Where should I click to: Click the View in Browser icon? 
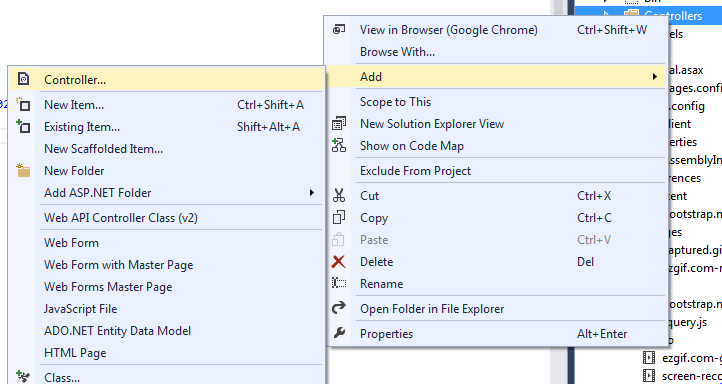pos(339,30)
